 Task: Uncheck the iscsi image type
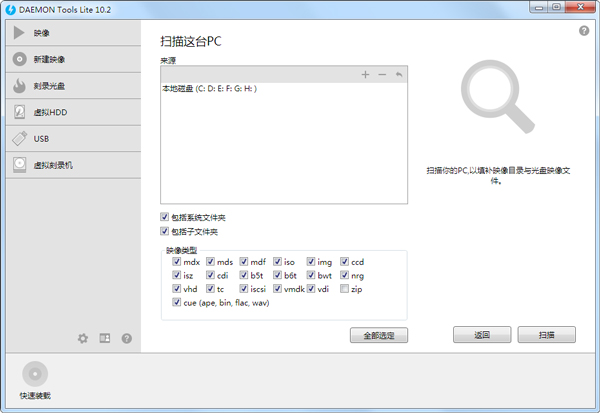244,289
